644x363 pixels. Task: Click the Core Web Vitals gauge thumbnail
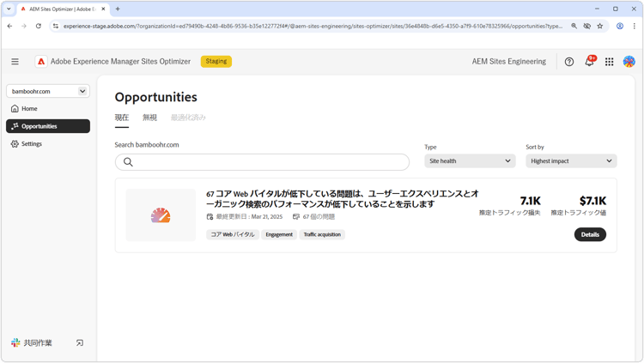tap(161, 215)
